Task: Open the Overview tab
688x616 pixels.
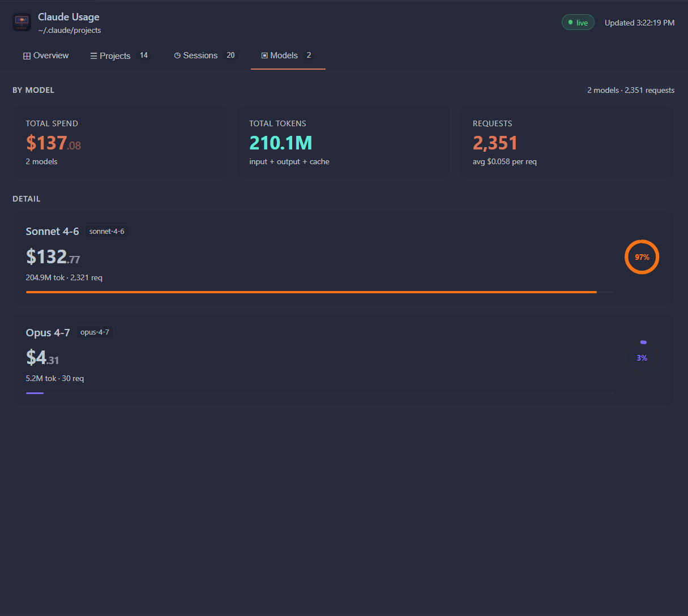Action: coord(46,55)
